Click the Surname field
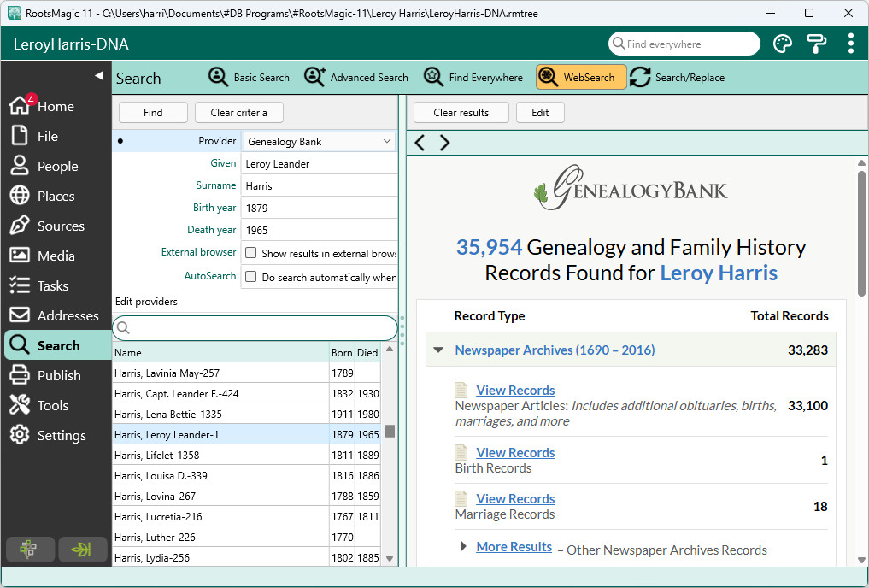 (320, 185)
